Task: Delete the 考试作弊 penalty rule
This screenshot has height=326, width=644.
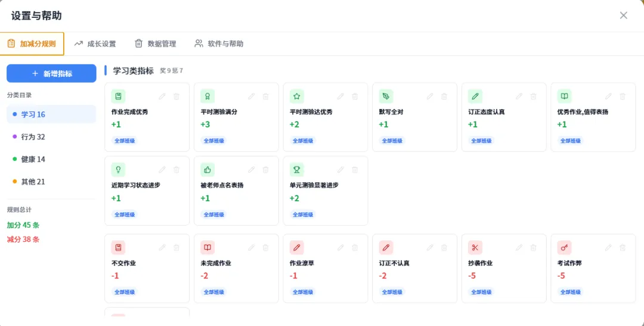Action: [623, 247]
